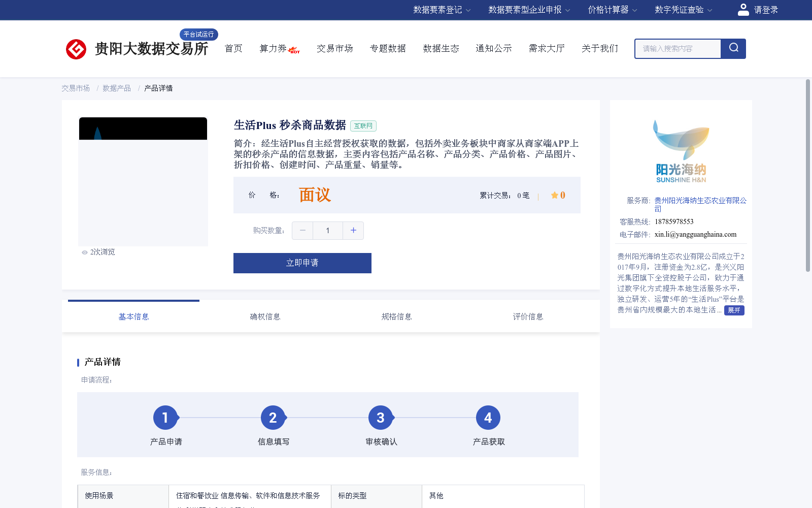Click the eye view-count icon
The width and height of the screenshot is (812, 508).
85,252
